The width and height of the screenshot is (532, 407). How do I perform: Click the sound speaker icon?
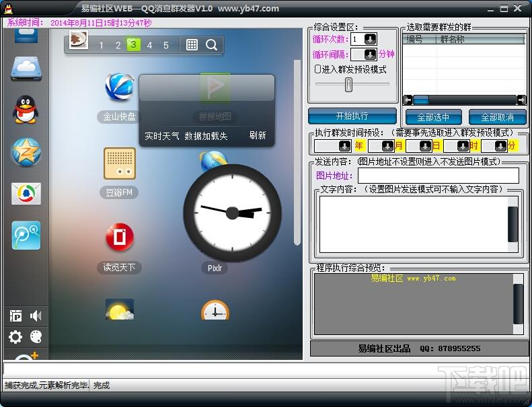pos(36,316)
